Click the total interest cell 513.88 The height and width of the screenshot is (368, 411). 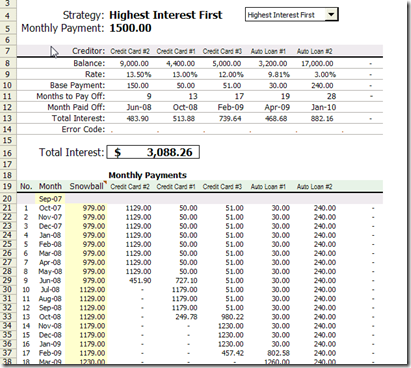[x=184, y=119]
